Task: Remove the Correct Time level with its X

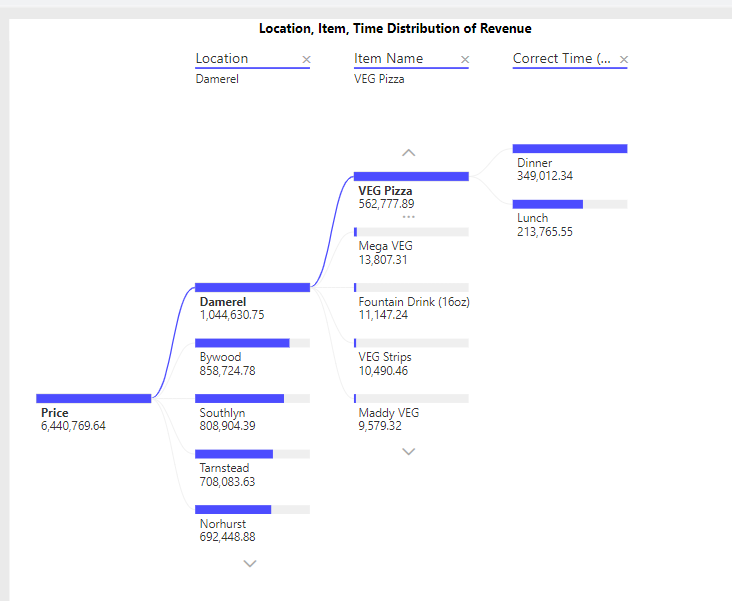Action: tap(624, 59)
